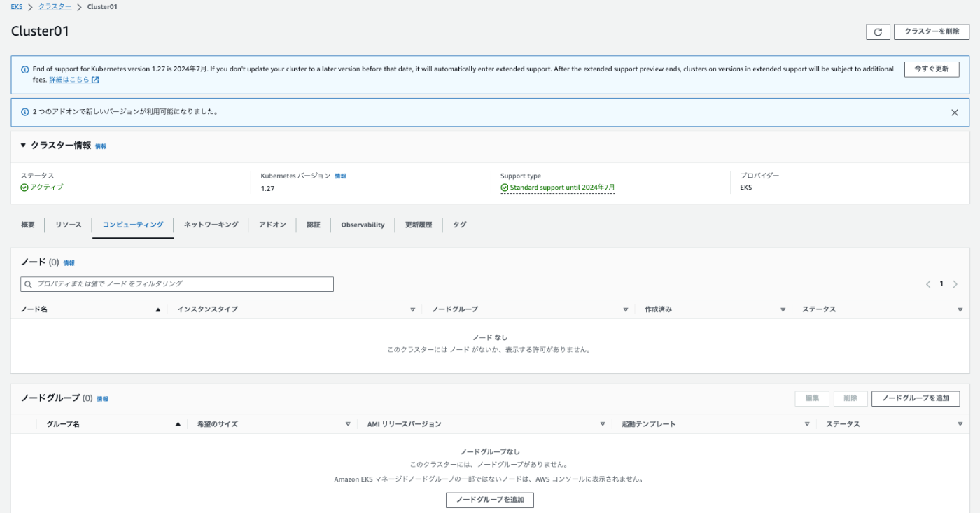980x513 pixels.
Task: Click the disabled 編集 button
Action: pos(812,398)
